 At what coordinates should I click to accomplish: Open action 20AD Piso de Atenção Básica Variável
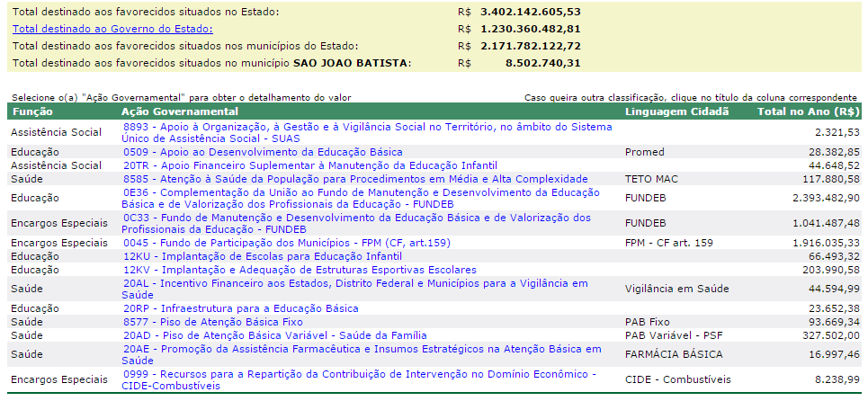click(x=275, y=335)
